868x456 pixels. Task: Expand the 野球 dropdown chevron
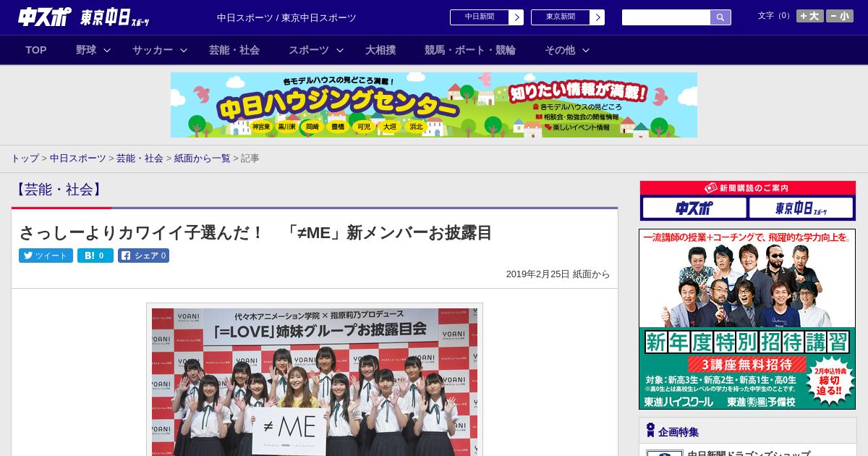[x=107, y=50]
